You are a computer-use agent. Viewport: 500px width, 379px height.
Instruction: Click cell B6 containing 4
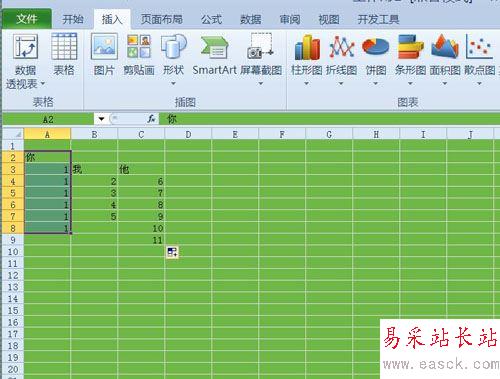(x=94, y=204)
